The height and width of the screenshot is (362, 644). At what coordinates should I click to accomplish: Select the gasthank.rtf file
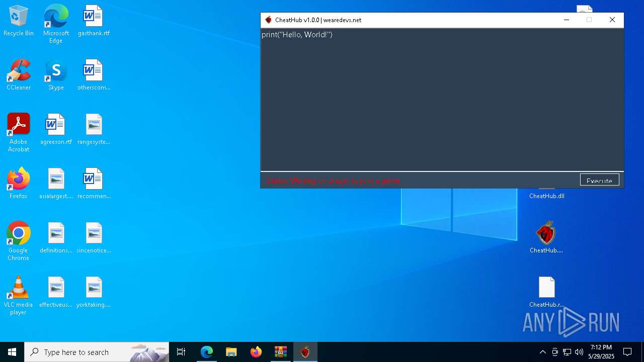coord(94,21)
